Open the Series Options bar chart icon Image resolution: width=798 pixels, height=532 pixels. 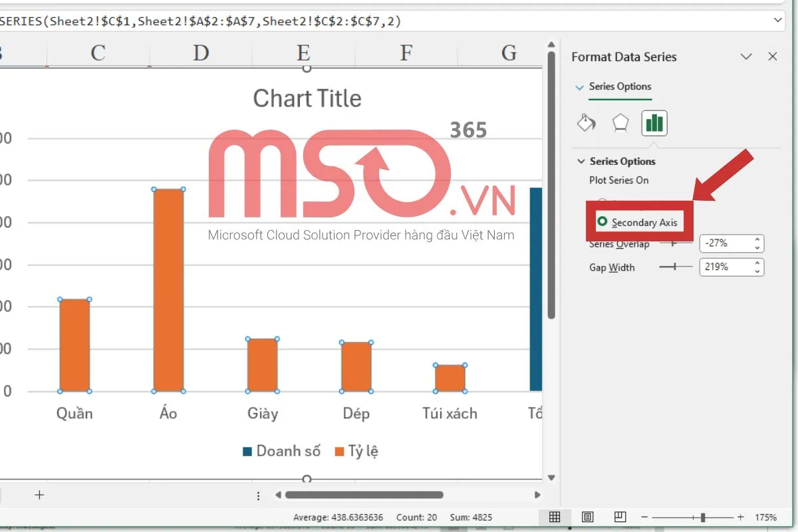click(x=654, y=123)
